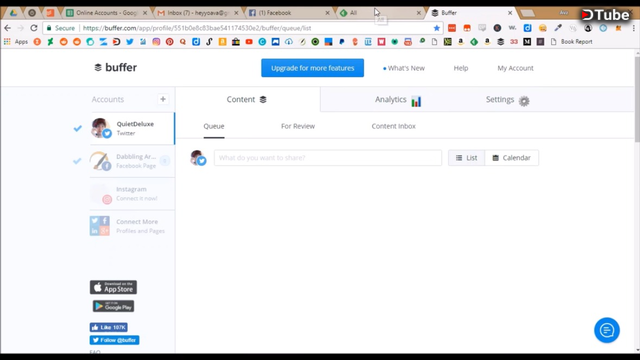The width and height of the screenshot is (640, 360).
Task: Open the Medium bookmark in bookmarks bar
Action: [527, 42]
